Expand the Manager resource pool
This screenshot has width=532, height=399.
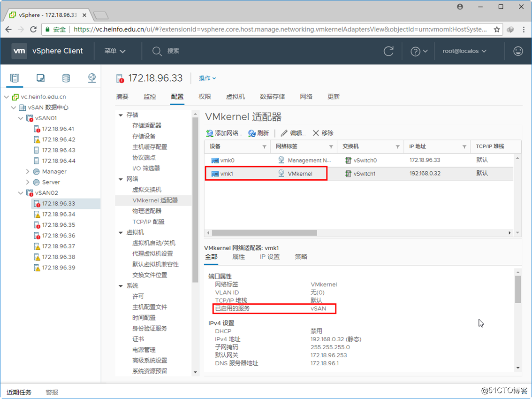coord(28,172)
